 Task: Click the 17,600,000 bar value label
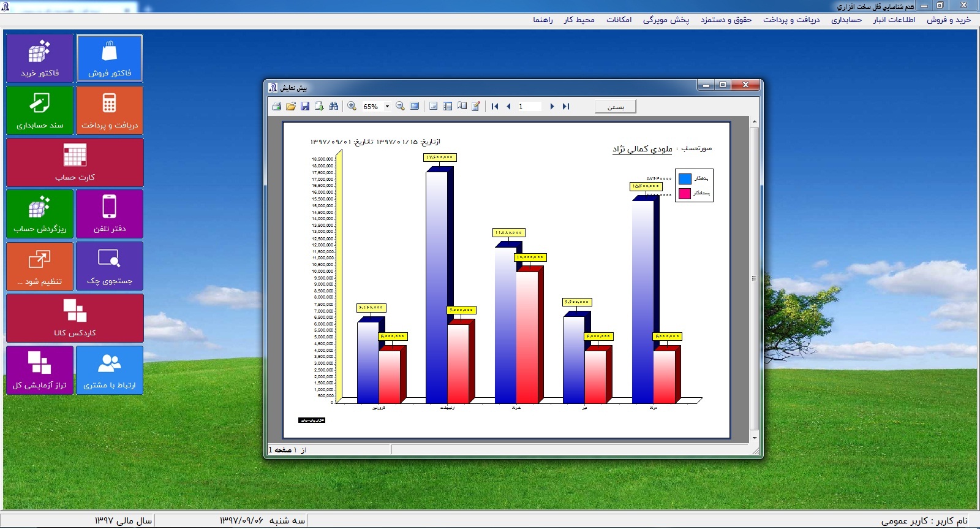440,158
